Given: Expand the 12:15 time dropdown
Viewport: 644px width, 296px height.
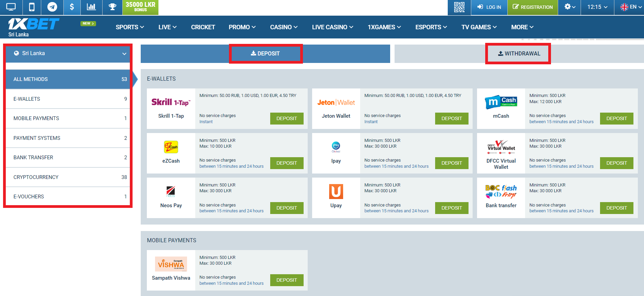Looking at the screenshot, I should click(x=597, y=7).
